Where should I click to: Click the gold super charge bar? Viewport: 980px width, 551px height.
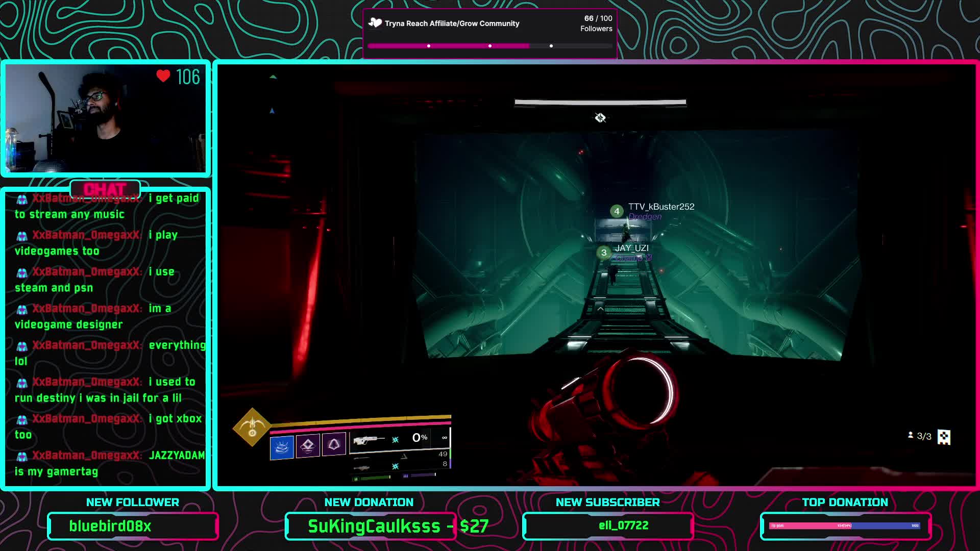tap(360, 420)
